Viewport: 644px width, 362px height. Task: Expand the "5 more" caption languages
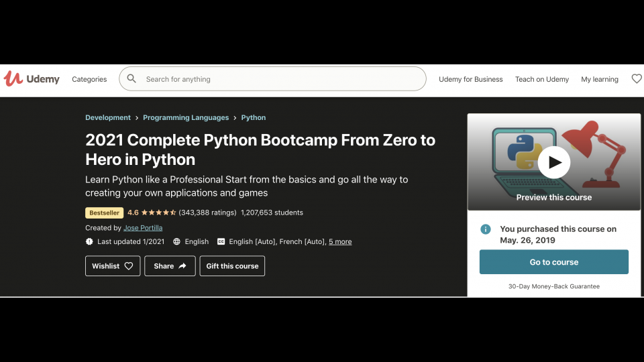pyautogui.click(x=340, y=241)
